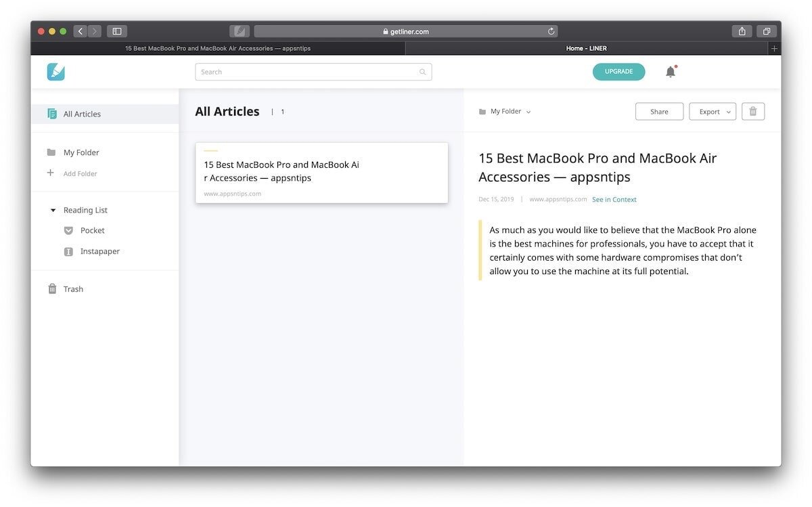The height and width of the screenshot is (507, 812).
Task: Collapse the Reading List section
Action: (53, 210)
